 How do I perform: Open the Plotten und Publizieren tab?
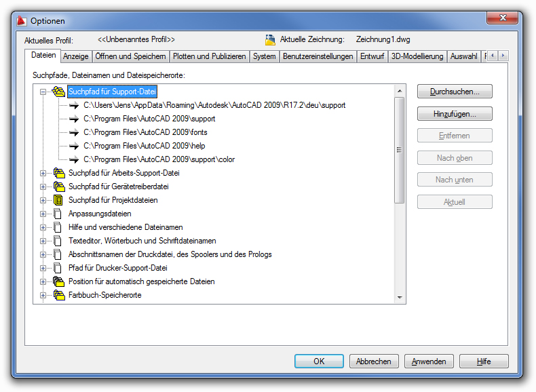pyautogui.click(x=209, y=57)
